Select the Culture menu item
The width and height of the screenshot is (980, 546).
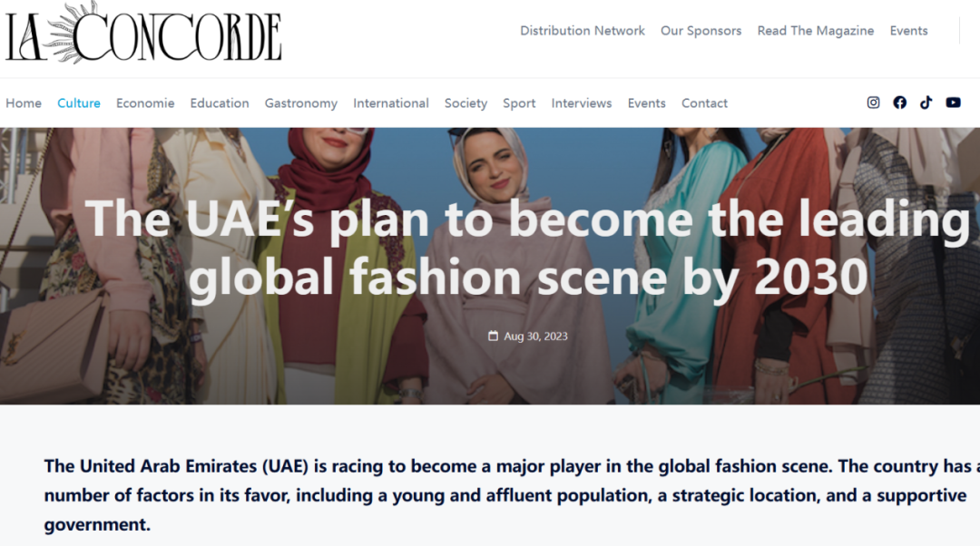[79, 103]
